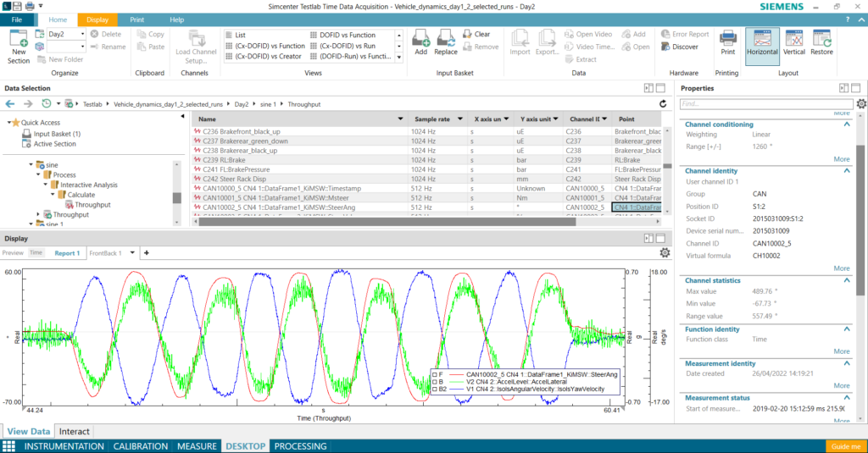
Task: Click the Restore layout icon
Action: pos(821,39)
